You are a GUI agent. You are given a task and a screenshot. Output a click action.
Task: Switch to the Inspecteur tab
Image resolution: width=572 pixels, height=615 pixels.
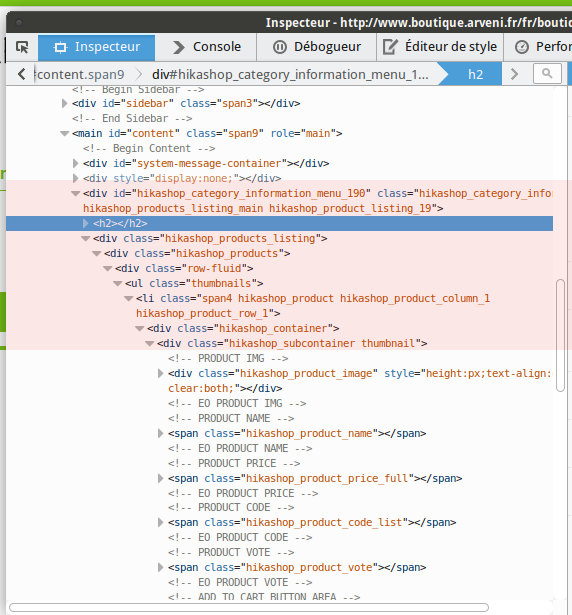pos(97,47)
